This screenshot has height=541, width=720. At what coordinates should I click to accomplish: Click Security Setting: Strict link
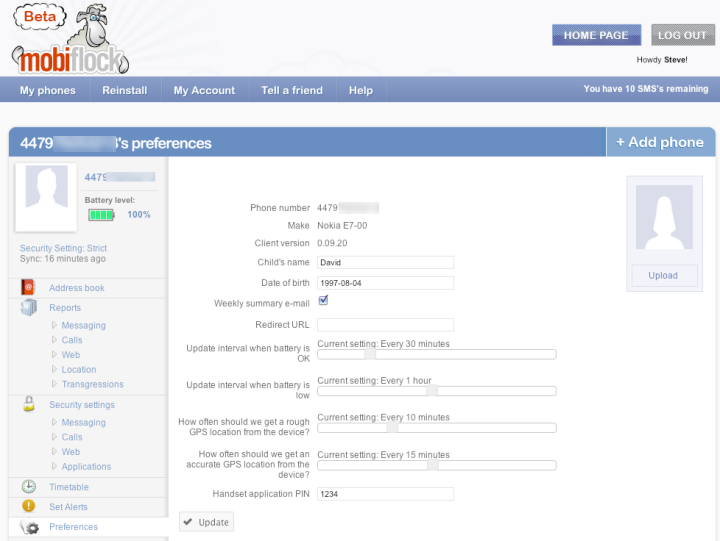pyautogui.click(x=63, y=248)
